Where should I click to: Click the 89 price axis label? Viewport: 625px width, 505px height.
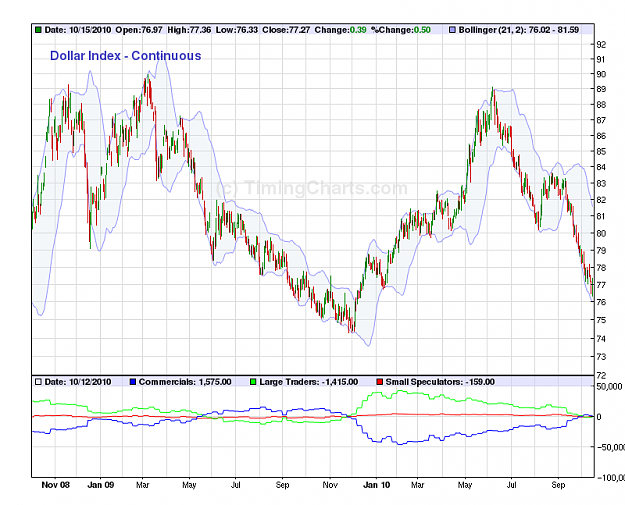pos(601,89)
